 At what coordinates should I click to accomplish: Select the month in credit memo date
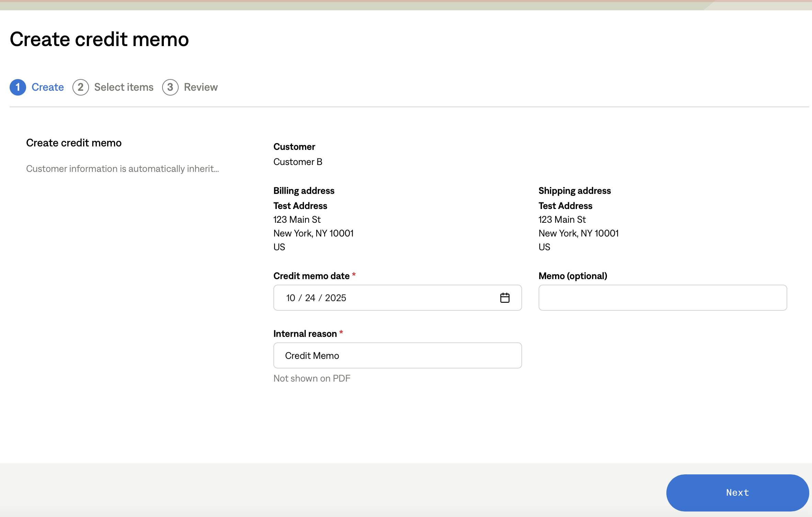click(x=291, y=298)
